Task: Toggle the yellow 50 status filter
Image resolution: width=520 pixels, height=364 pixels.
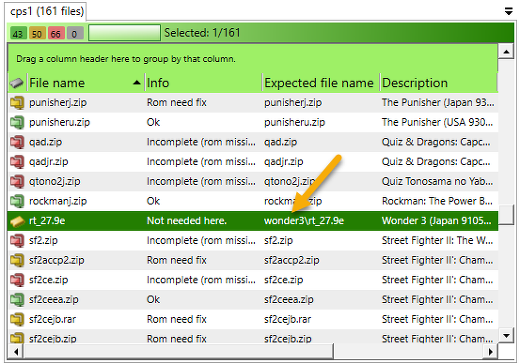Action: pos(37,33)
